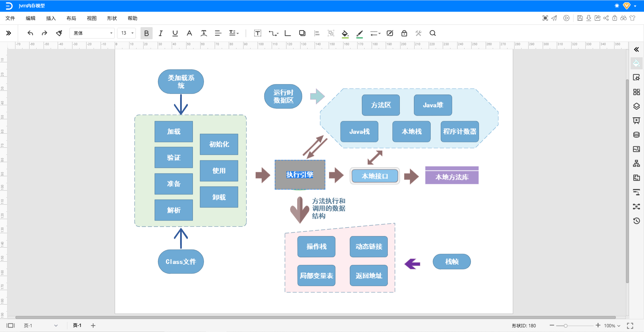Click the download arrow icon
The height and width of the screenshot is (332, 644).
(x=589, y=18)
